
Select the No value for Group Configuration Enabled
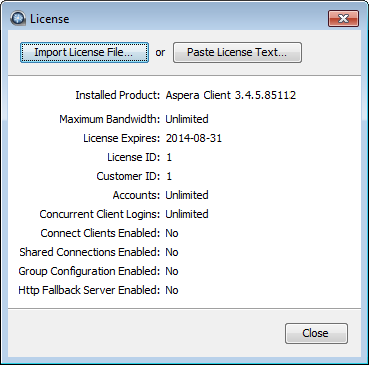pyautogui.click(x=172, y=271)
